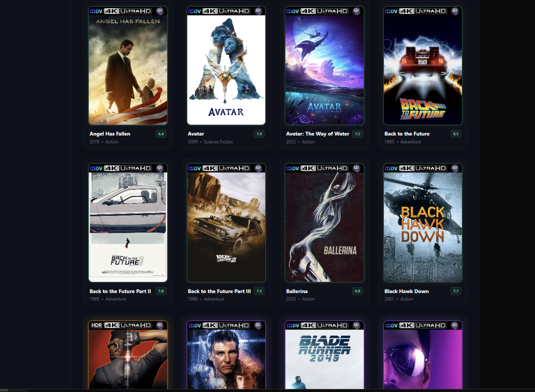
Task: Click the Dolby Vision badge on Back to the Future Part III
Action: click(194, 168)
